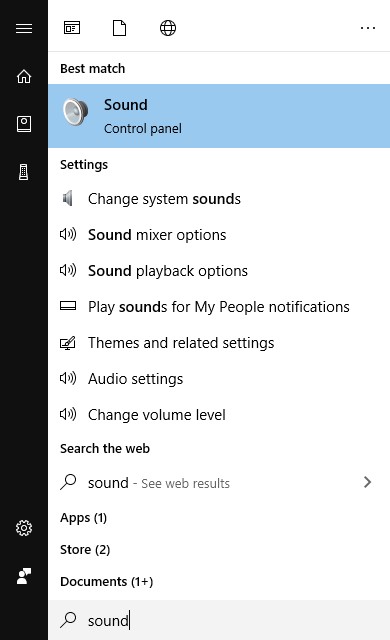Screen dimensions: 390x640
Task: Open the Devices tower icon in the sidebar
Action: [24, 172]
